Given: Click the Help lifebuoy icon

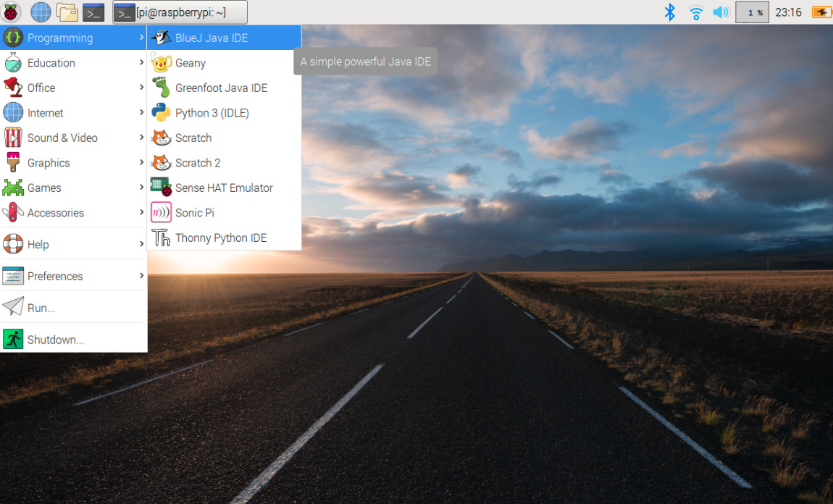Looking at the screenshot, I should (x=13, y=244).
